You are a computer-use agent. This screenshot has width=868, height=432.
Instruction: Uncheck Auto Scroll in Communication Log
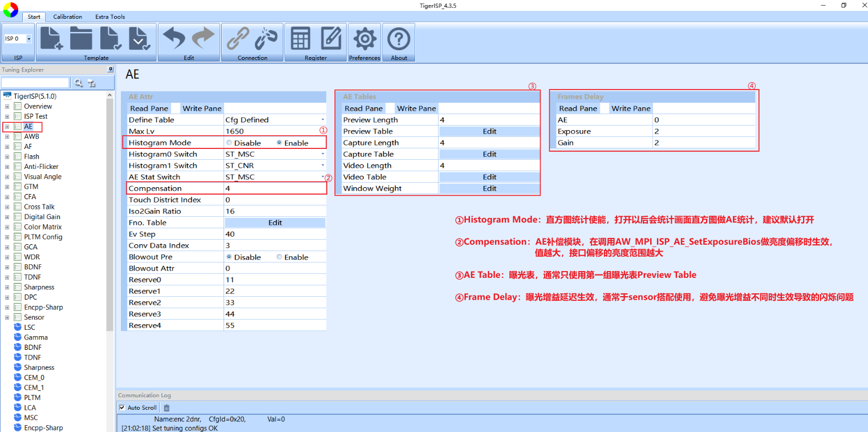coord(121,407)
